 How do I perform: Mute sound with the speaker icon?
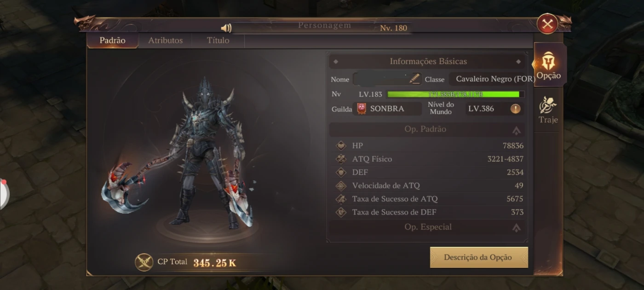[x=226, y=28]
